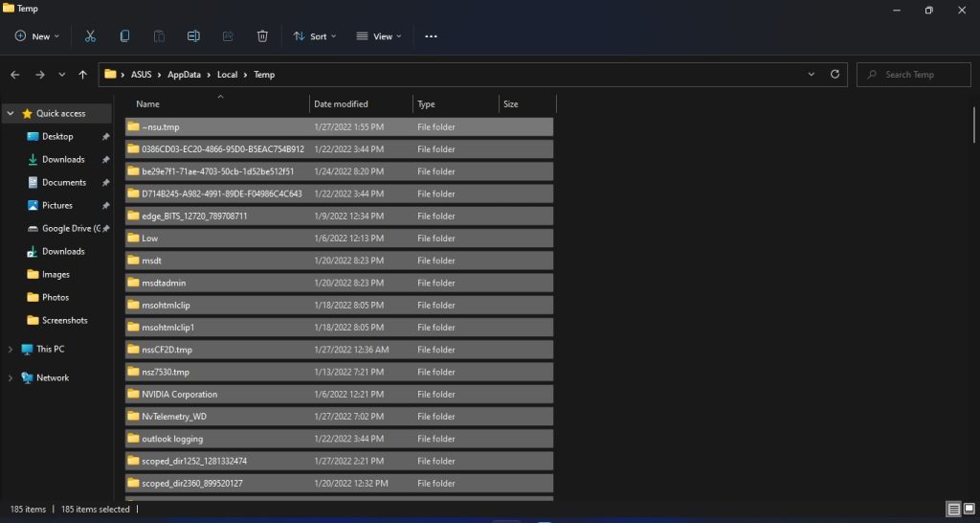
Task: Click Temp in the address path
Action: (264, 75)
